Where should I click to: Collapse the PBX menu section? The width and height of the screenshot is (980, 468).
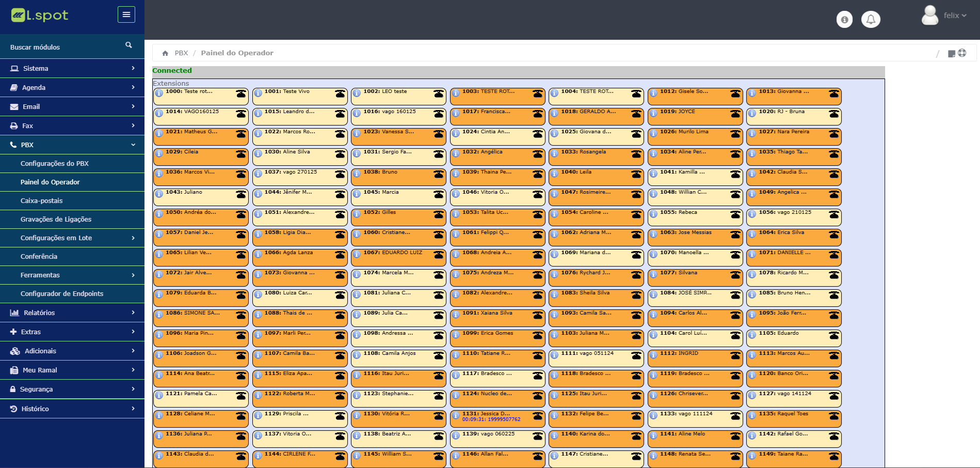tap(72, 145)
